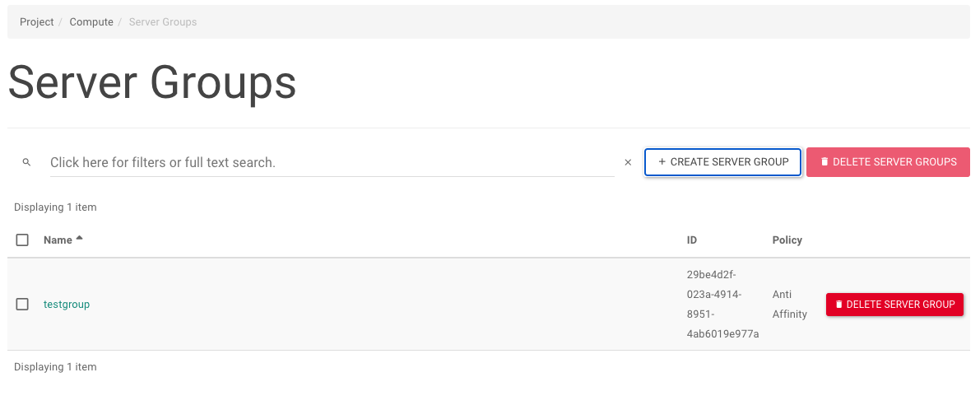Focus the filters or full text search field
Viewport: 980px width, 405px height.
pos(332,162)
